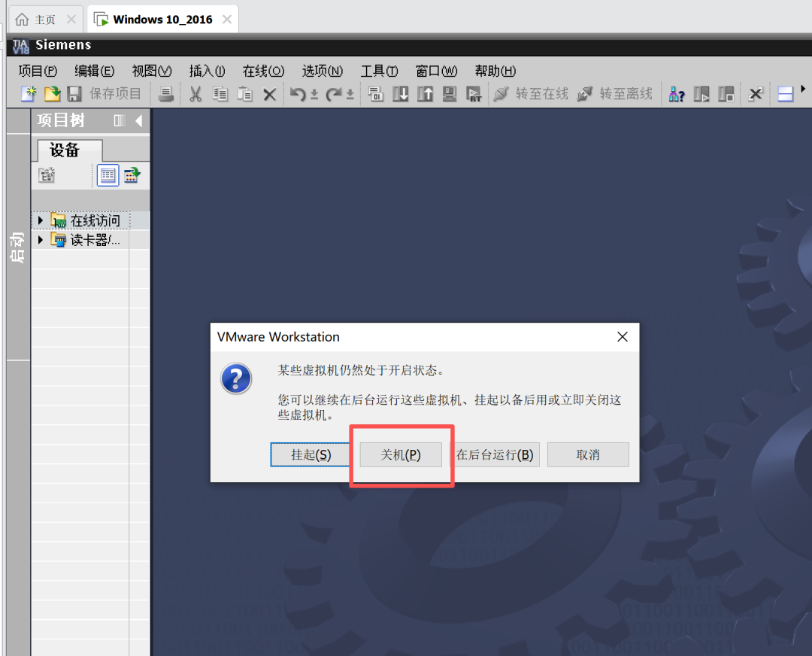Open the 选项(N) menu
The image size is (812, 656).
[322, 71]
